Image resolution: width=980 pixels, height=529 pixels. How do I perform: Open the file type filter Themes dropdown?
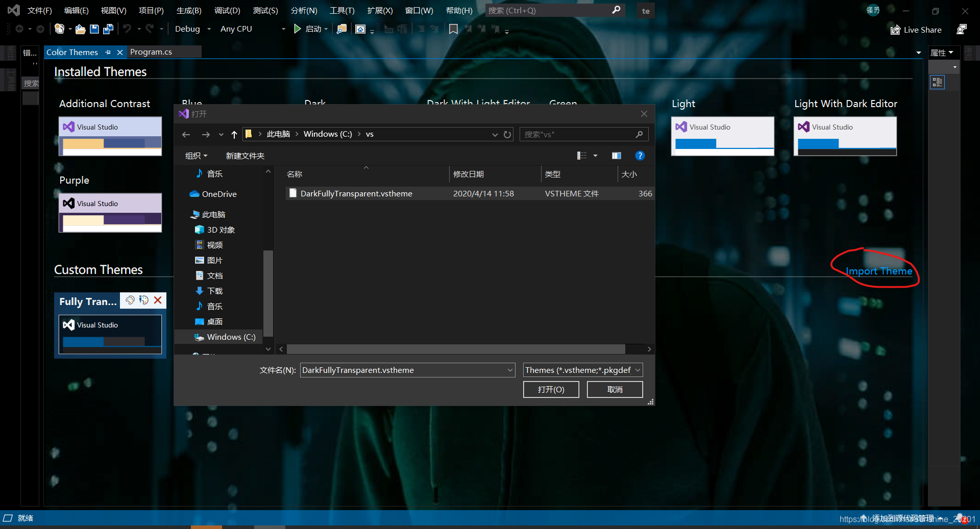[x=638, y=370]
